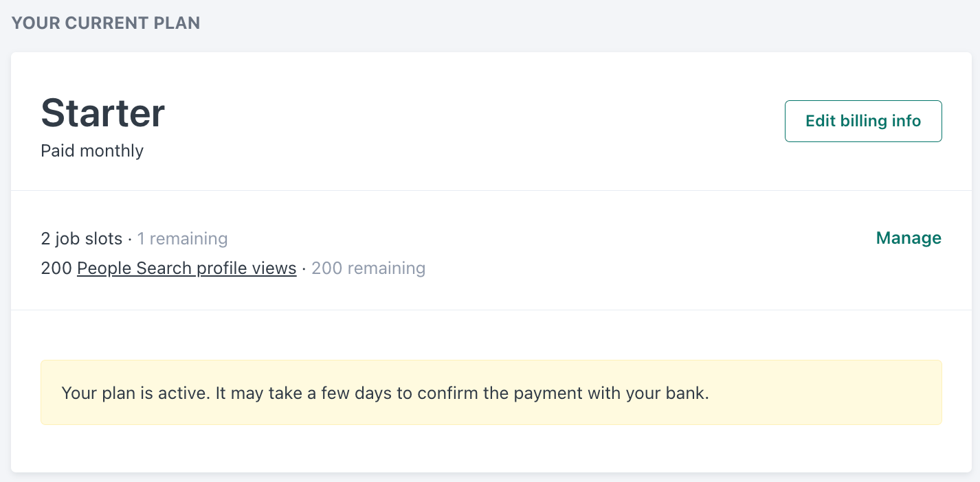980x482 pixels.
Task: Click the 2 job slots text
Action: pyautogui.click(x=81, y=239)
